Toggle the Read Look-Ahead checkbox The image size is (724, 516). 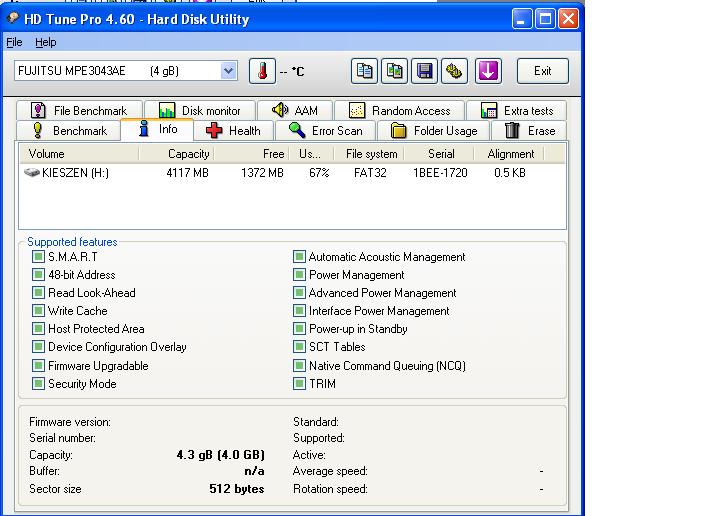pos(38,293)
